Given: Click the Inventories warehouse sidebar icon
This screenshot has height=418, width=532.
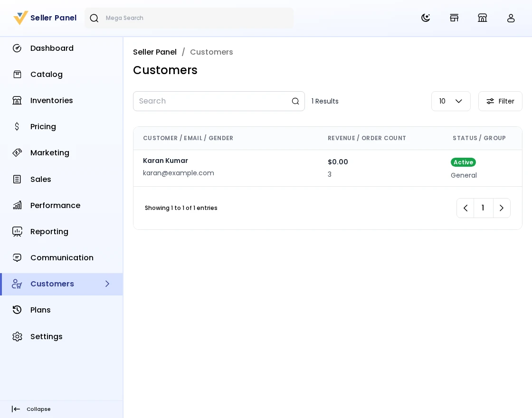Looking at the screenshot, I should click(17, 100).
